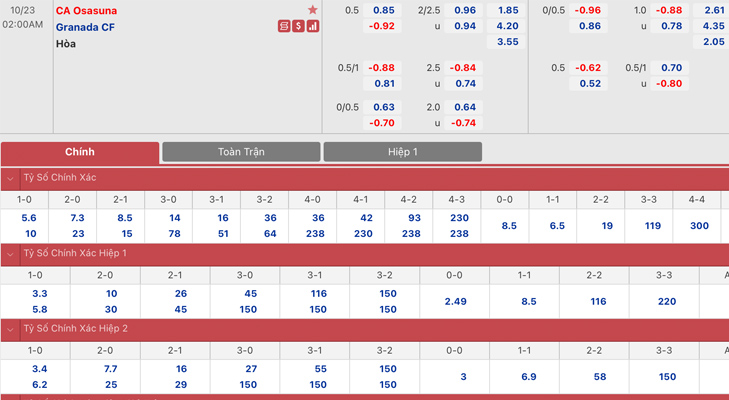Pick first-half handicap odds 0.52
729x400 pixels.
(x=588, y=84)
